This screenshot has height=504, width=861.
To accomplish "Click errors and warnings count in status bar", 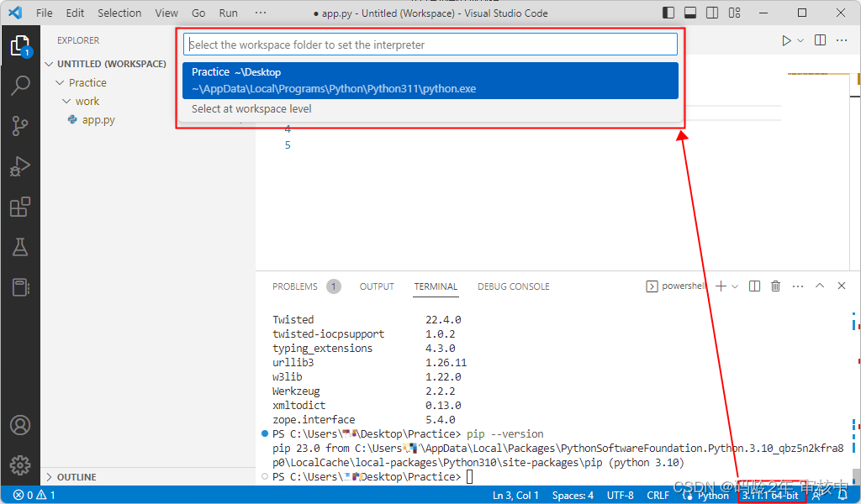I will click(34, 496).
